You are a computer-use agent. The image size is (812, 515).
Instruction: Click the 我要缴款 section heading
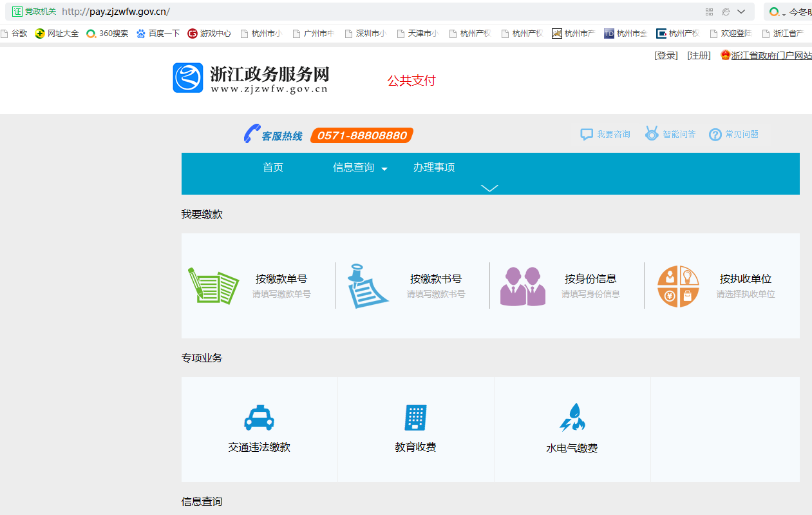202,215
